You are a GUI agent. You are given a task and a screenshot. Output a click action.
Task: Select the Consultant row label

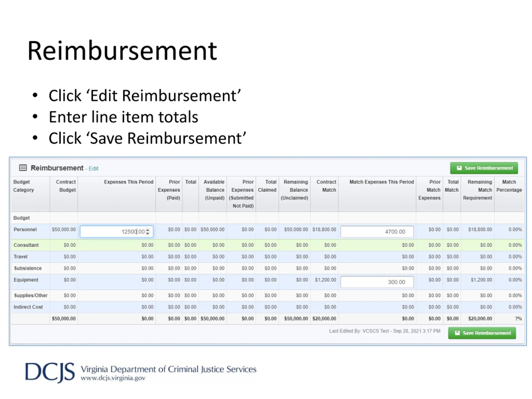(26, 245)
